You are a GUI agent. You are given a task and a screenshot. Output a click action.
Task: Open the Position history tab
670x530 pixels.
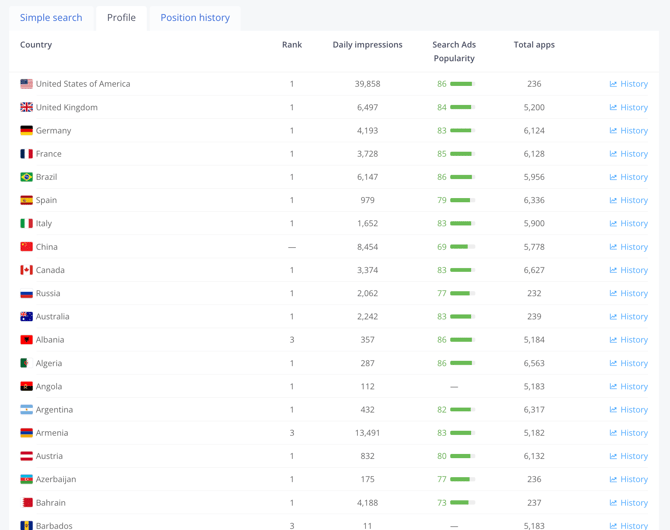pos(195,18)
